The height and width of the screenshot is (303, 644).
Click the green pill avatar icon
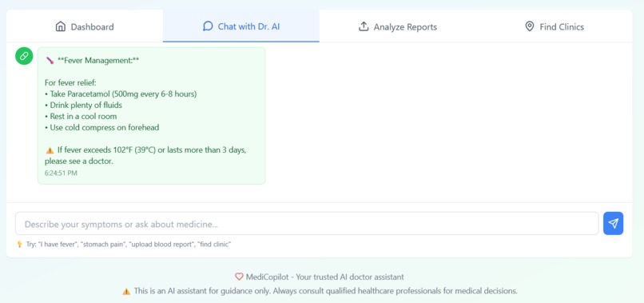pos(24,56)
